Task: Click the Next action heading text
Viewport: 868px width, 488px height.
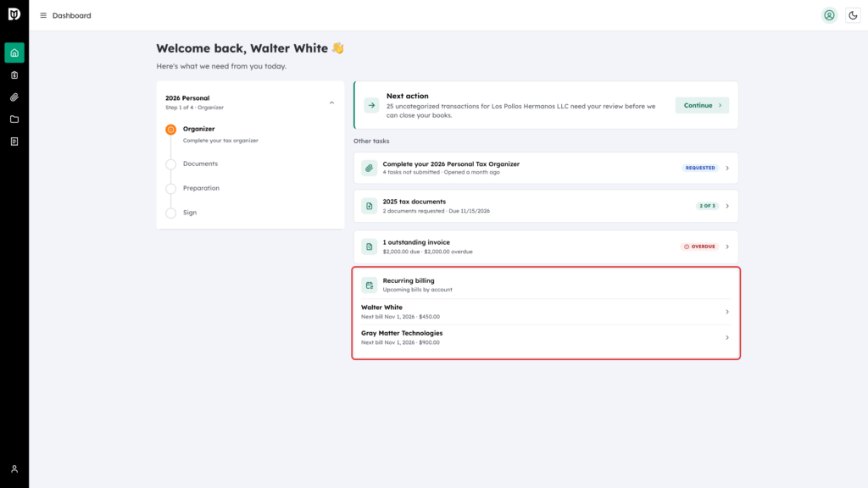Action: tap(408, 96)
